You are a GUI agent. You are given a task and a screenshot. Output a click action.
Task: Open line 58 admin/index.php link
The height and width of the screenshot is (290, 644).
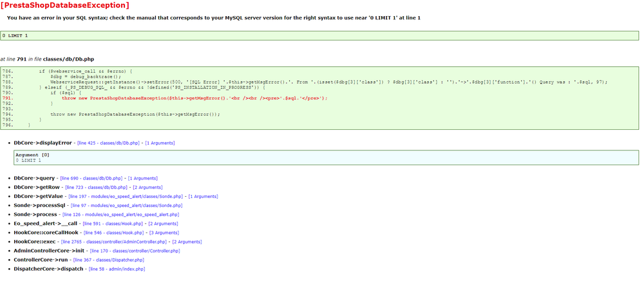click(x=117, y=269)
